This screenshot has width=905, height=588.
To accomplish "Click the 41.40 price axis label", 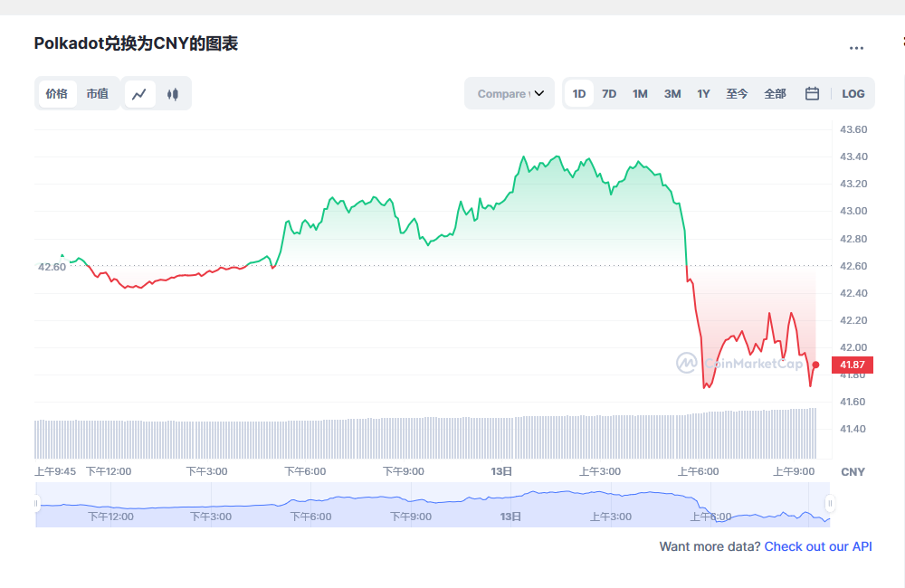I will point(853,429).
